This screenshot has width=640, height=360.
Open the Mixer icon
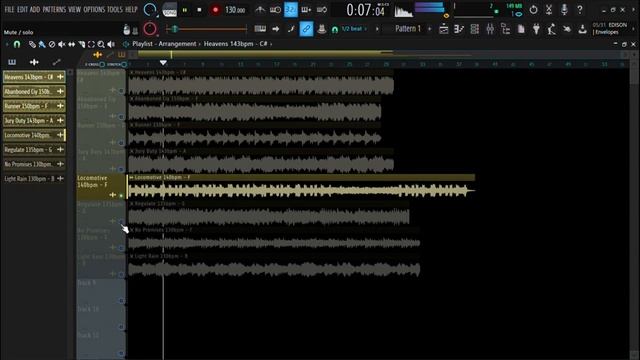[490, 29]
